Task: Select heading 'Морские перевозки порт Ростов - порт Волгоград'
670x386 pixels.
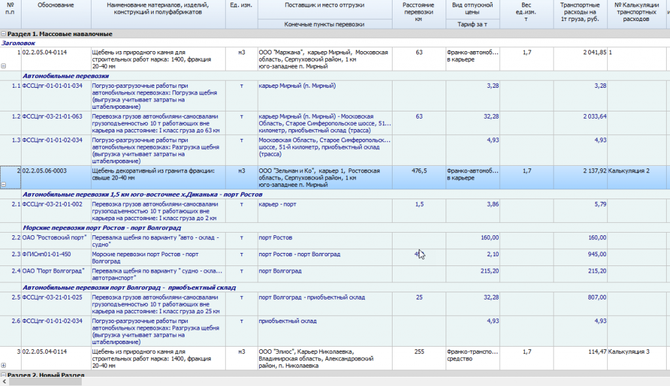Action: [335, 227]
